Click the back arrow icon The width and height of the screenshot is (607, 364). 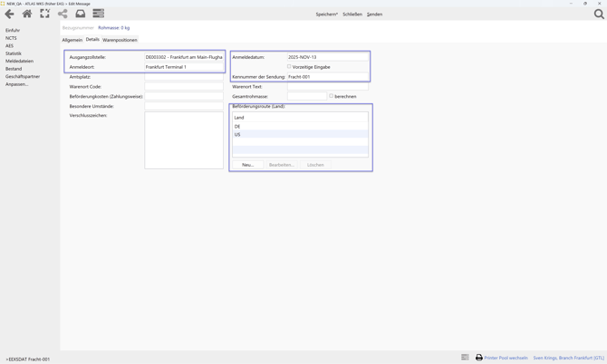[x=9, y=14]
